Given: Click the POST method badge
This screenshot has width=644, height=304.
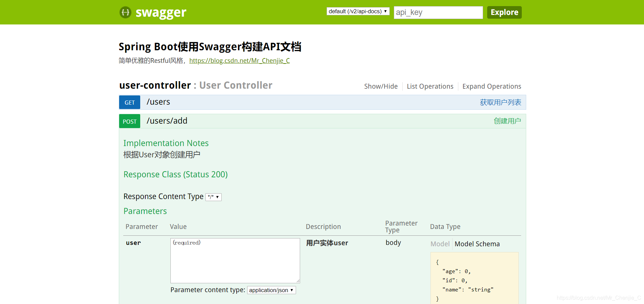Looking at the screenshot, I should (x=130, y=121).
